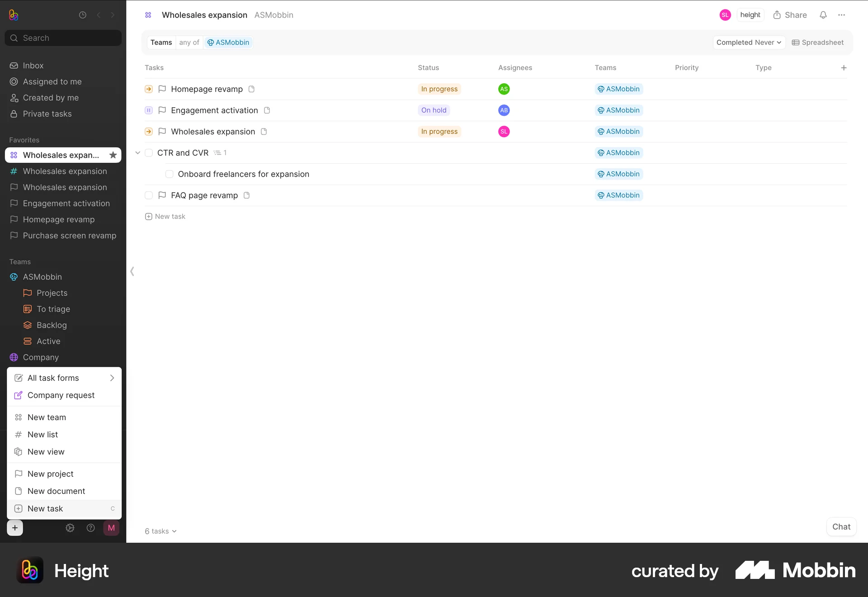Click the settings gear at bottom left
The image size is (868, 597).
tap(70, 528)
